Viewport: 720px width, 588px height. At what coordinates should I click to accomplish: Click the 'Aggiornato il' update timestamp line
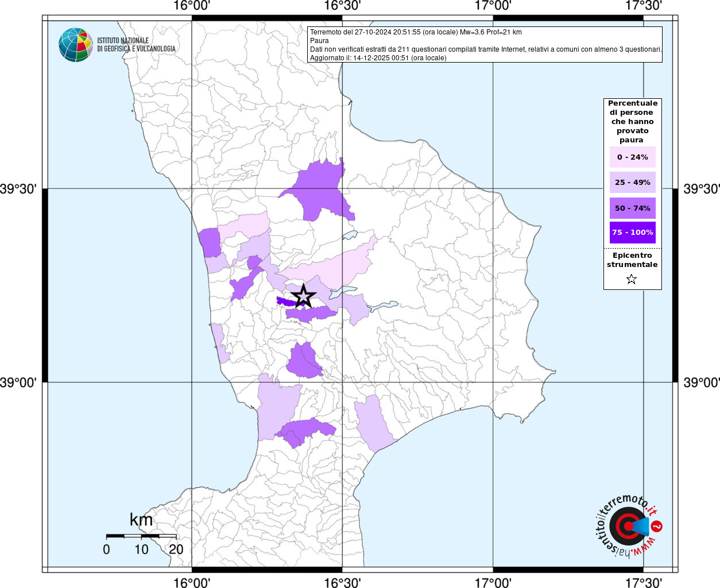point(378,58)
